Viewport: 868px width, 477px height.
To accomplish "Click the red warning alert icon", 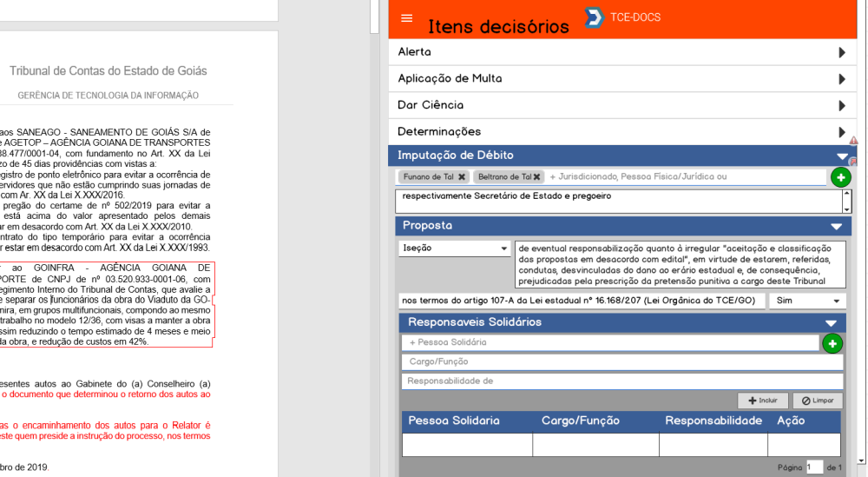I will (x=853, y=141).
